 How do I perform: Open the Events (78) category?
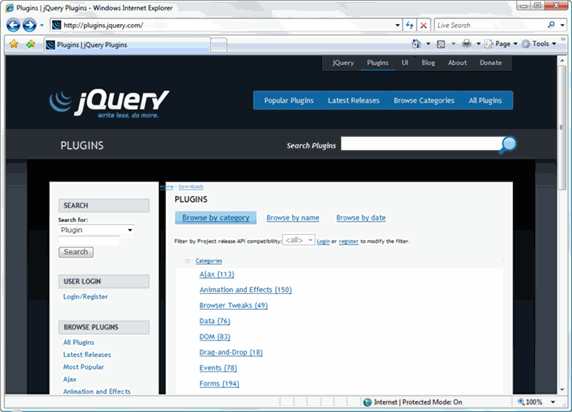click(218, 368)
